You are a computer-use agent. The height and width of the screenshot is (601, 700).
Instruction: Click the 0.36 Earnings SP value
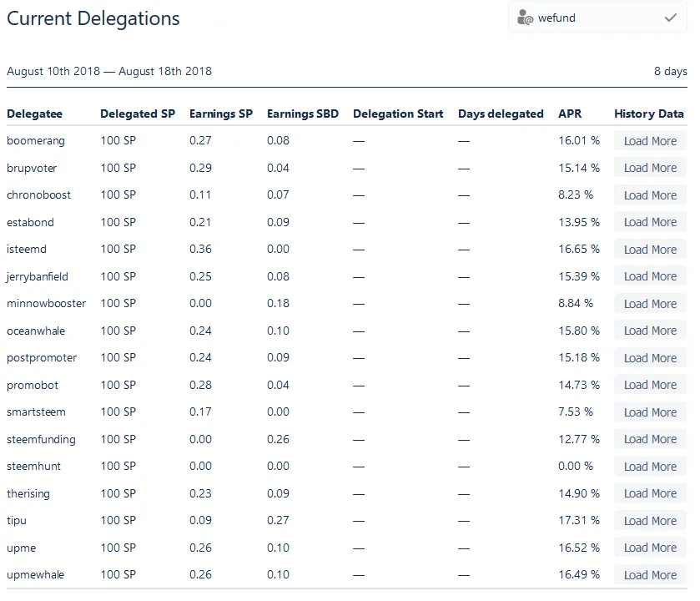click(x=200, y=249)
